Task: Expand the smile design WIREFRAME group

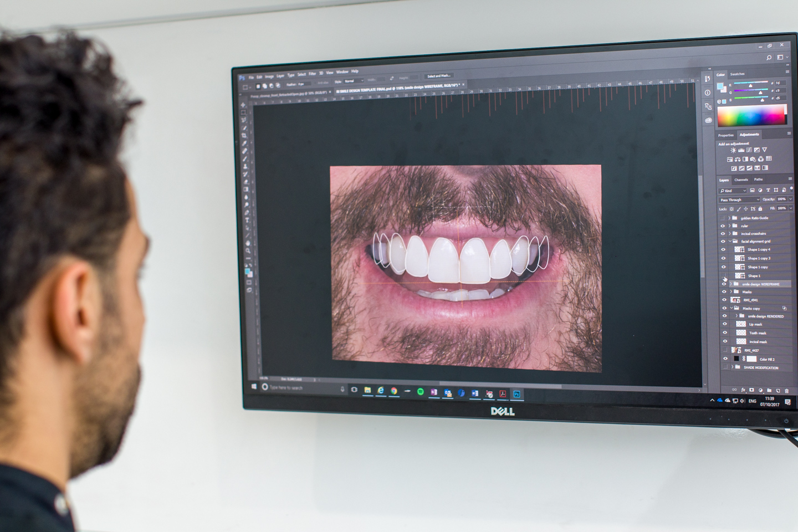Action: click(730, 284)
